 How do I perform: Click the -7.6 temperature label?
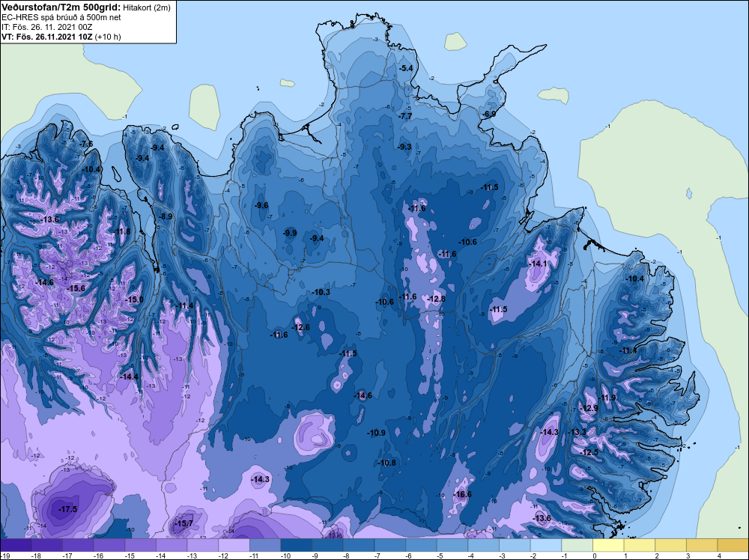(x=86, y=144)
